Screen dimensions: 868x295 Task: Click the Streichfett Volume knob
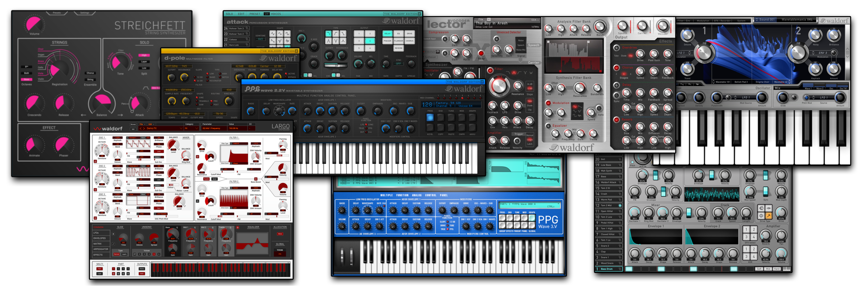tap(34, 24)
